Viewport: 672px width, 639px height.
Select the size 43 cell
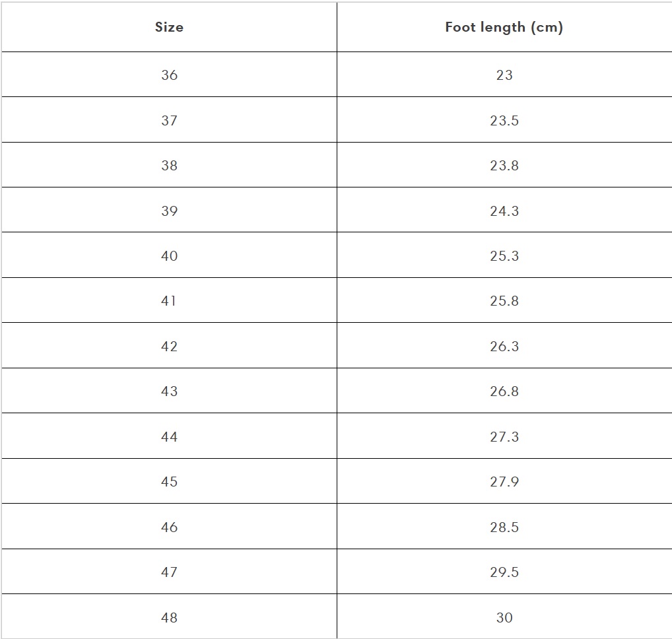tap(169, 391)
